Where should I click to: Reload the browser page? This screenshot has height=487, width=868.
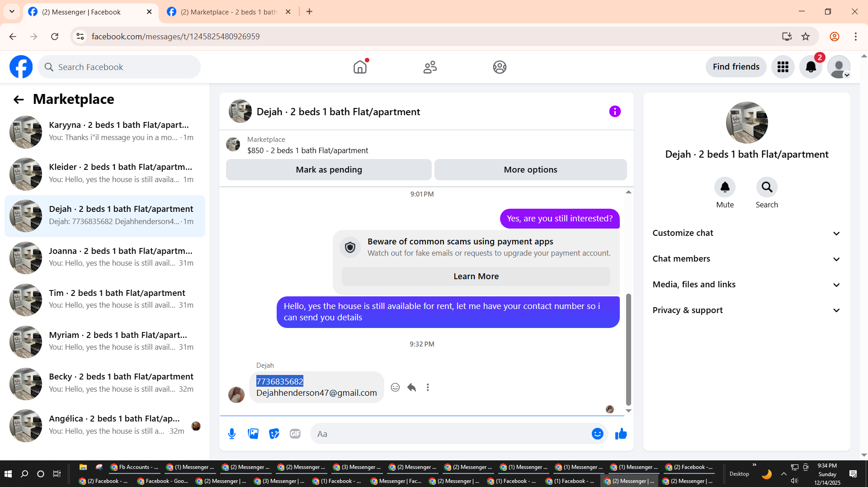point(55,37)
